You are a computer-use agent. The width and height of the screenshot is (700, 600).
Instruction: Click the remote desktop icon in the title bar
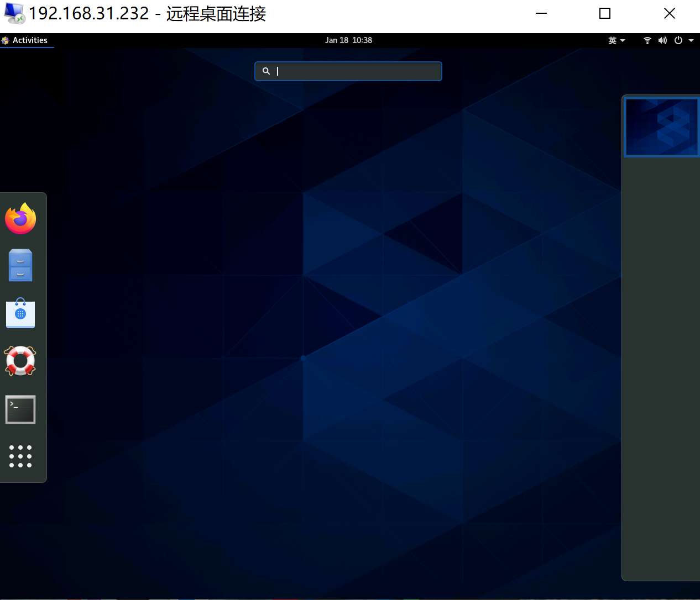click(13, 13)
